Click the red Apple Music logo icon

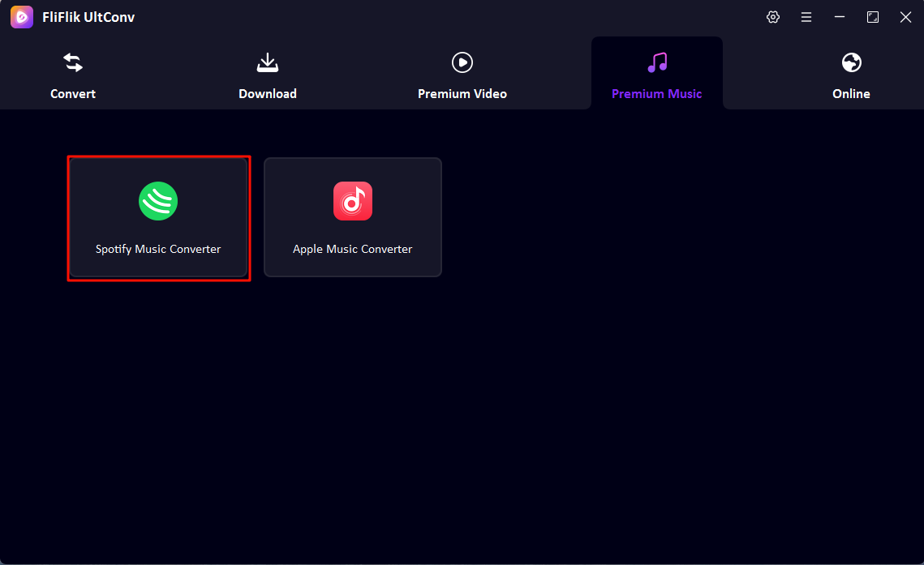point(353,201)
